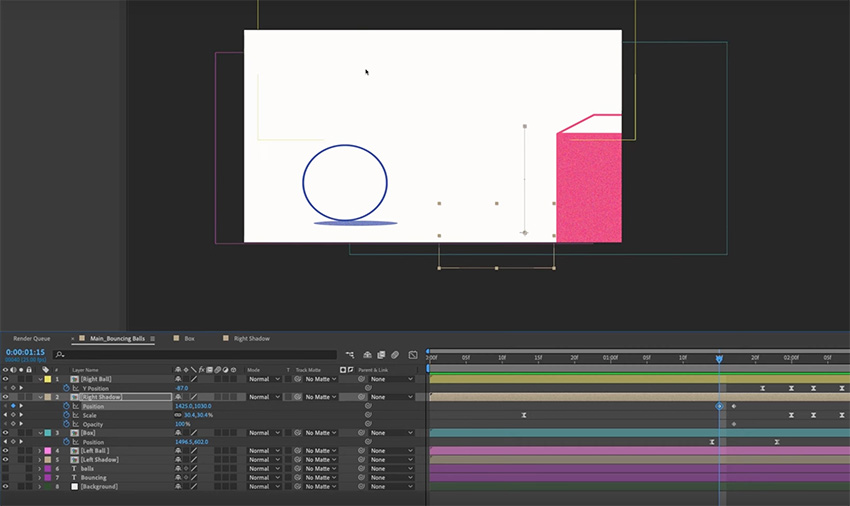Click the quality slash switch for balls layer

click(194, 469)
